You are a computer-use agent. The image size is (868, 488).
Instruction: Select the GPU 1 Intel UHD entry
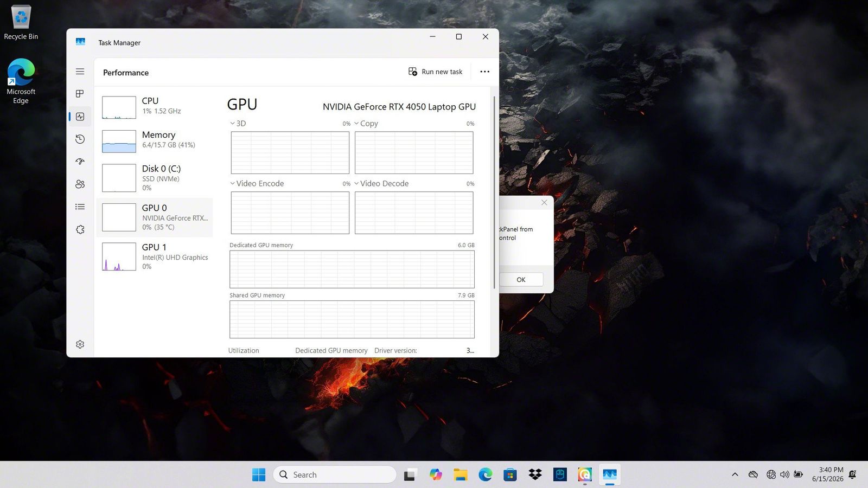155,256
